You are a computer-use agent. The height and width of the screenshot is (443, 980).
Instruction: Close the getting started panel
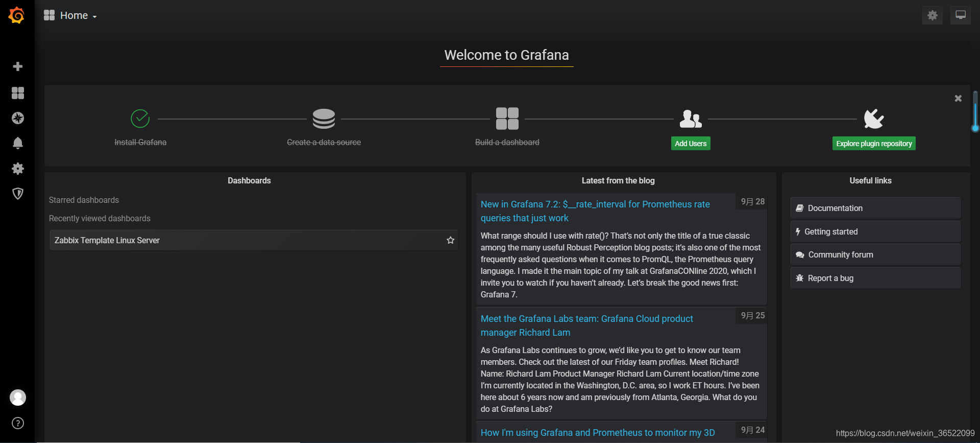point(958,98)
